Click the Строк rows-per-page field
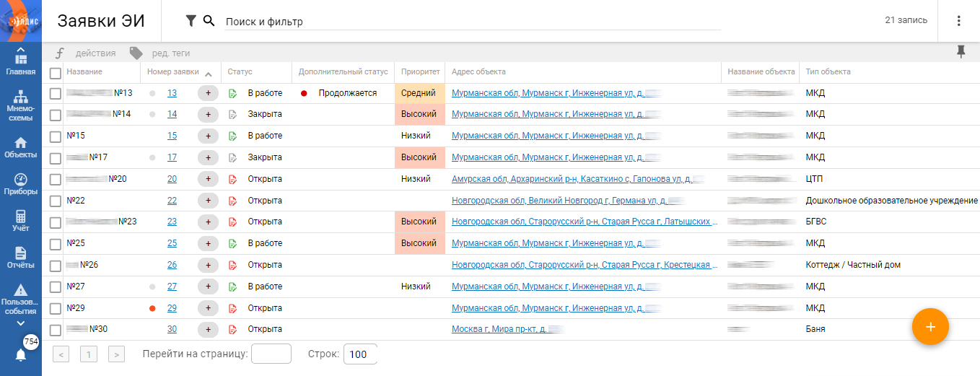The image size is (980, 376). (359, 354)
